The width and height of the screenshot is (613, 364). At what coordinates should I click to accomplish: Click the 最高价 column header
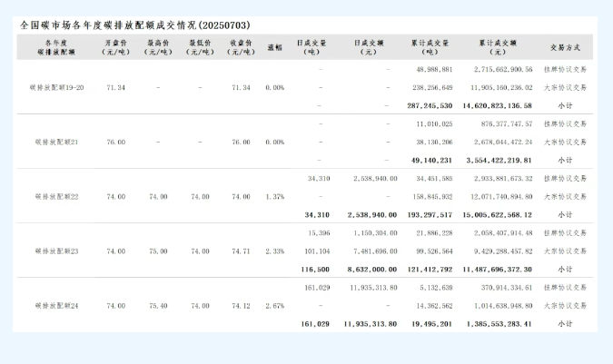pyautogui.click(x=158, y=47)
